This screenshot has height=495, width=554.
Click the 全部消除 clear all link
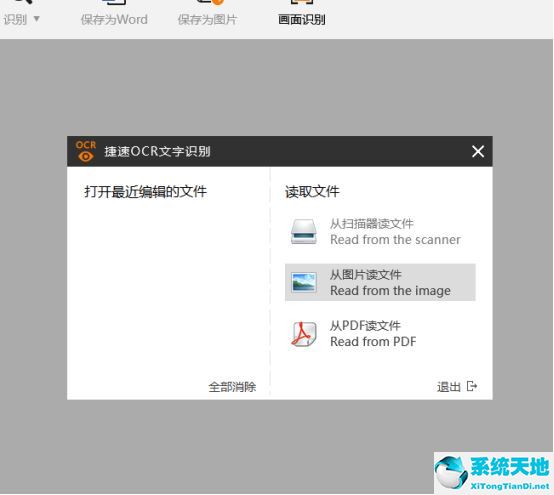tap(232, 387)
